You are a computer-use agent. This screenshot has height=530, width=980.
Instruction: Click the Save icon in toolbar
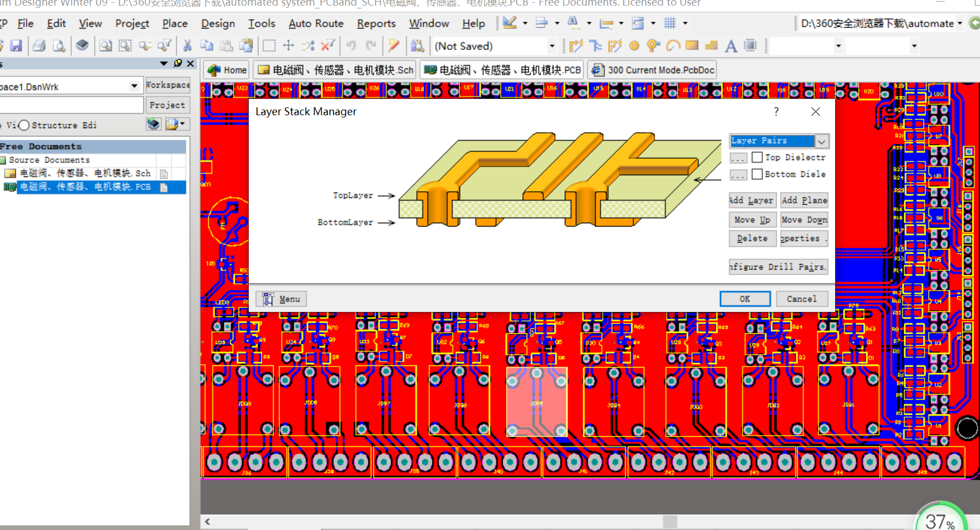point(16,46)
